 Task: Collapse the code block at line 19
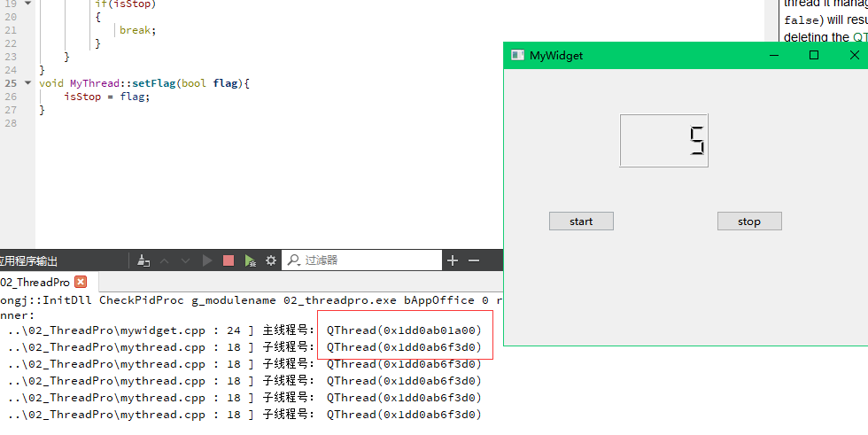click(x=27, y=4)
